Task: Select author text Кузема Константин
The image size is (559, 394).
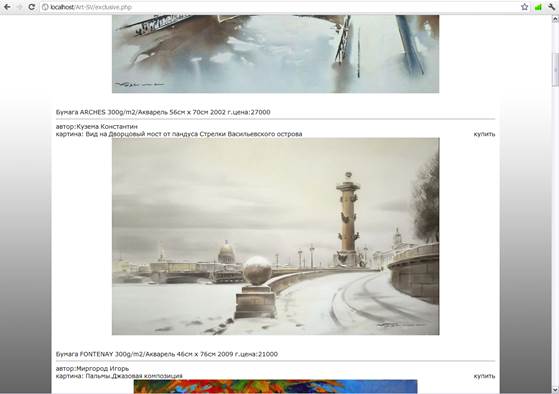Action: point(107,127)
